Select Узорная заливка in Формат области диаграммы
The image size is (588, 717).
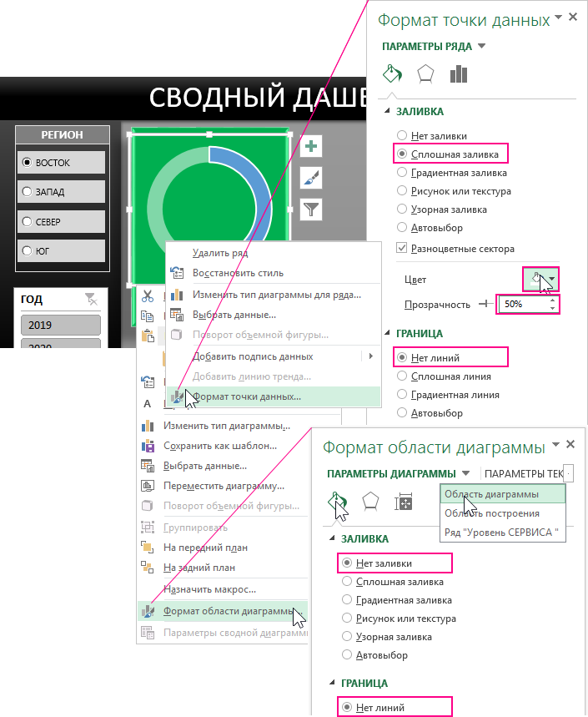tap(388, 637)
